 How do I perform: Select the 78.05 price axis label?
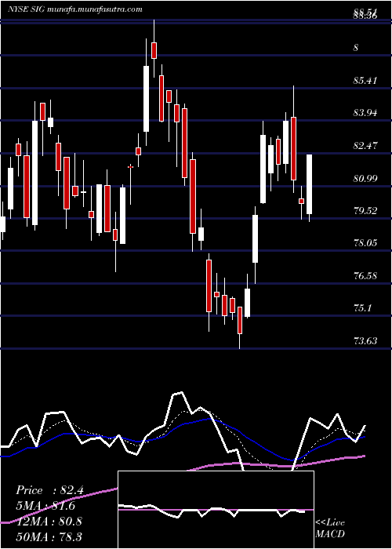[x=365, y=242]
